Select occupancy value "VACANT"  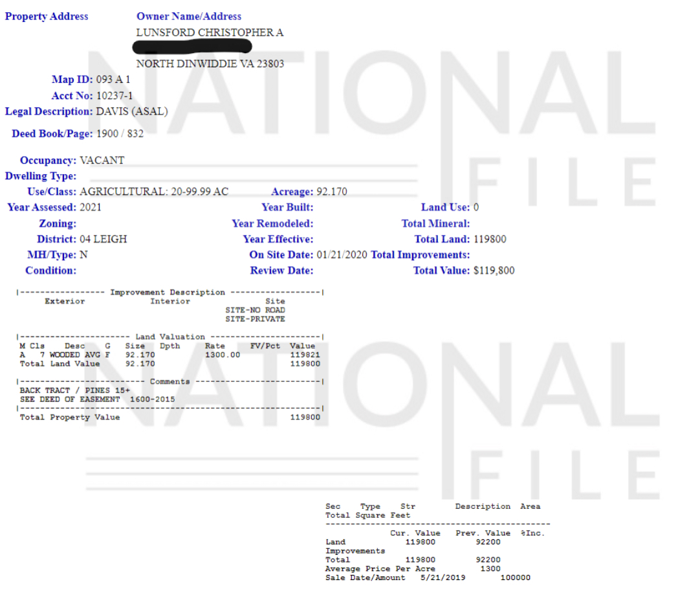pyautogui.click(x=102, y=161)
